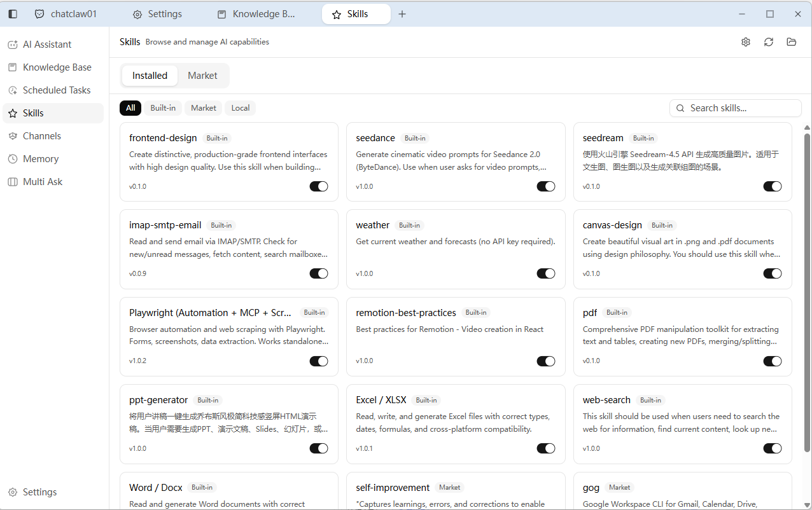
Task: Open Settings at sidebar bottom
Action: tap(53, 492)
